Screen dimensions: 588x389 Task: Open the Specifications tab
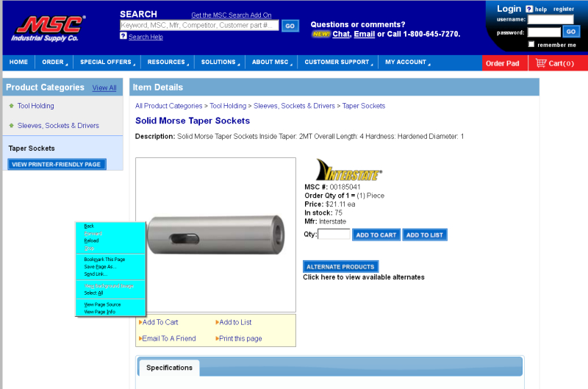[x=169, y=368]
